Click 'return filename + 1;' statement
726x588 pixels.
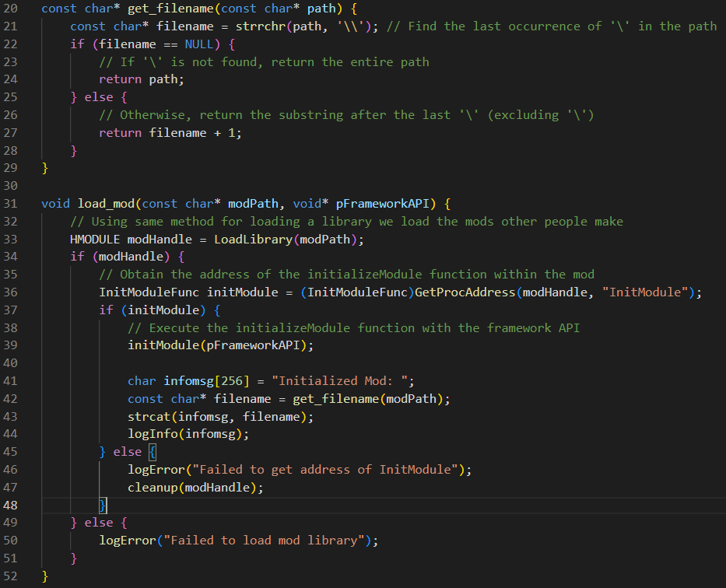click(170, 133)
